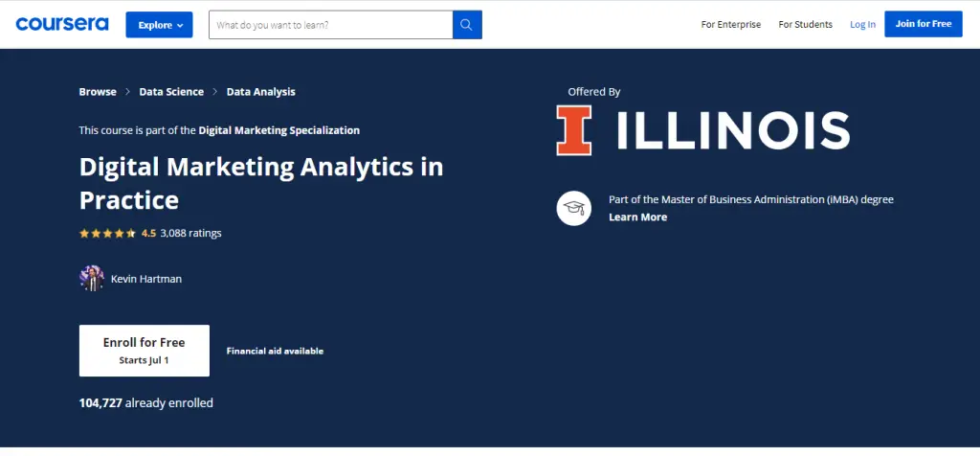Go to the Browse breadcrumb
Viewport: 980px width, 456px height.
pyautogui.click(x=98, y=92)
